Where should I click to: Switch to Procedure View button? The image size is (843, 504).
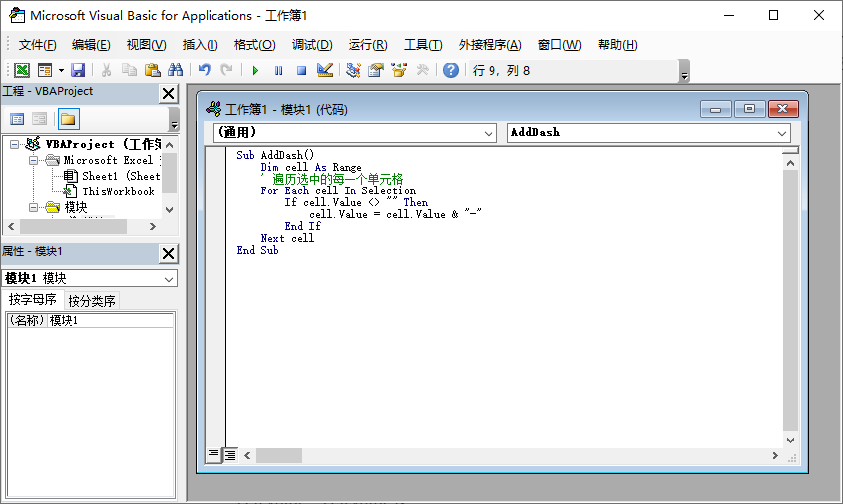click(x=213, y=455)
